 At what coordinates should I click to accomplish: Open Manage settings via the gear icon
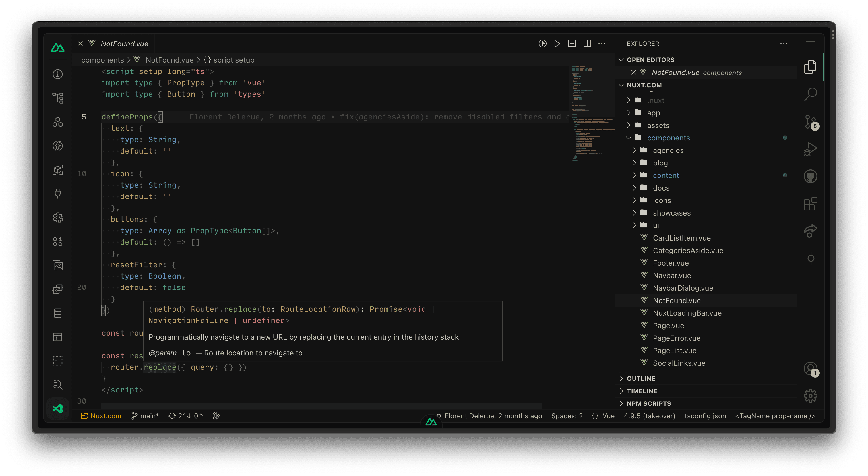coord(810,396)
